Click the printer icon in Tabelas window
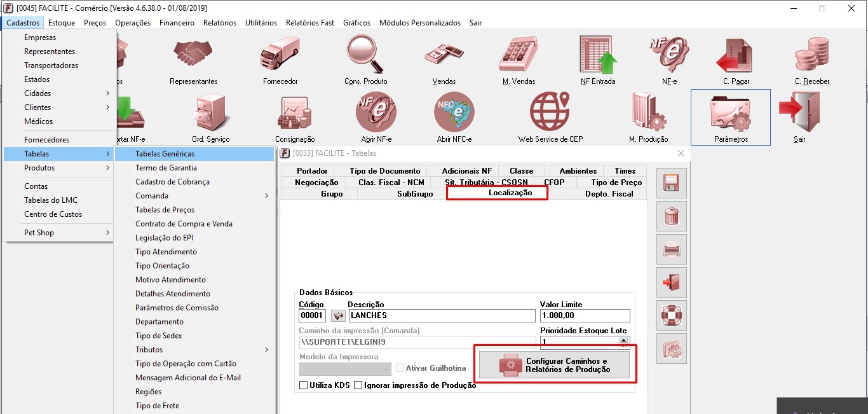This screenshot has height=414, width=868. (671, 249)
